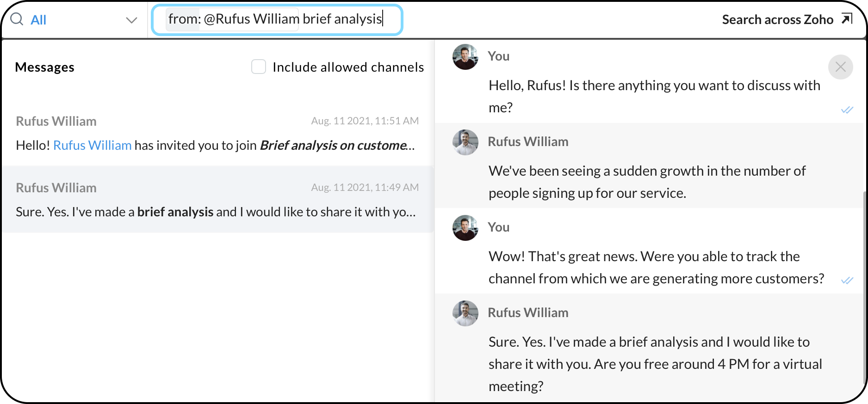868x404 pixels.
Task: Select the 11:49 AM brief analysis result
Action: click(x=217, y=200)
